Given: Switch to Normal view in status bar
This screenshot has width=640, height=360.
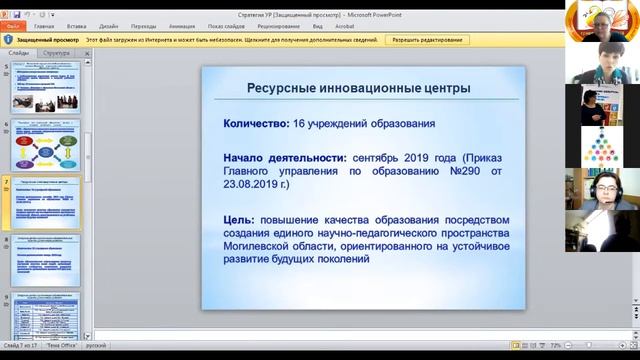Looking at the screenshot, I should point(516,345).
